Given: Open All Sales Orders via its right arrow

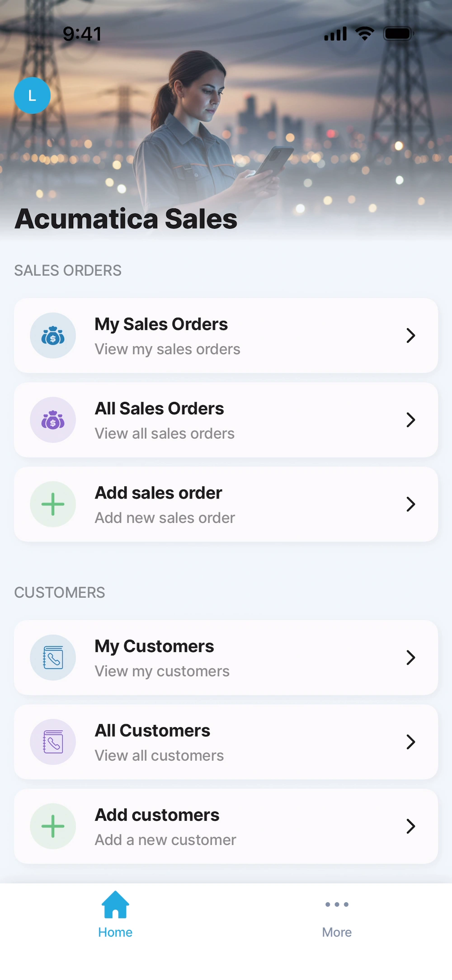Looking at the screenshot, I should 410,420.
